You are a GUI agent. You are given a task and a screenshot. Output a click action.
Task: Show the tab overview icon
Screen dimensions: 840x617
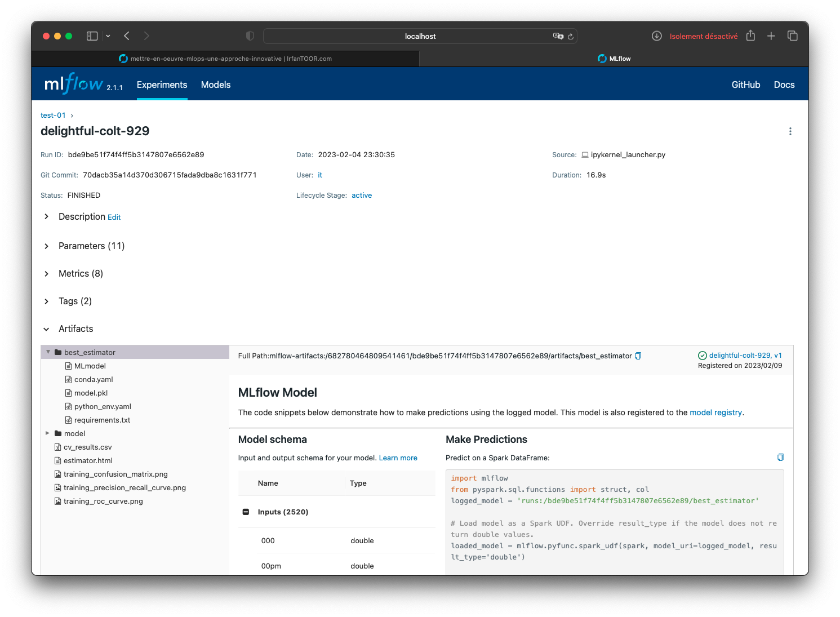[792, 36]
